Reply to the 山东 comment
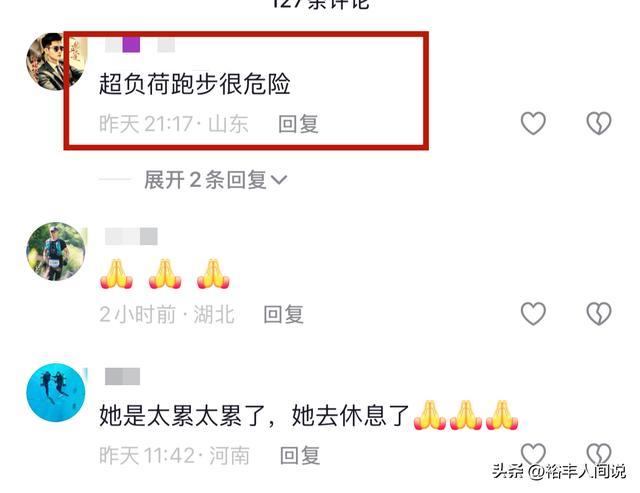This screenshot has width=640, height=493. [298, 124]
